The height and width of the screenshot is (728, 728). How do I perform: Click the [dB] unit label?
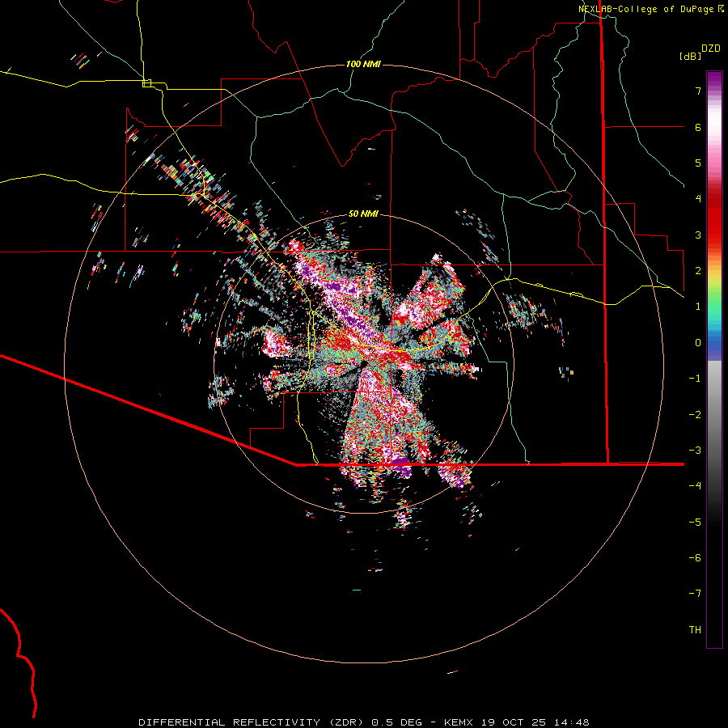[690, 56]
